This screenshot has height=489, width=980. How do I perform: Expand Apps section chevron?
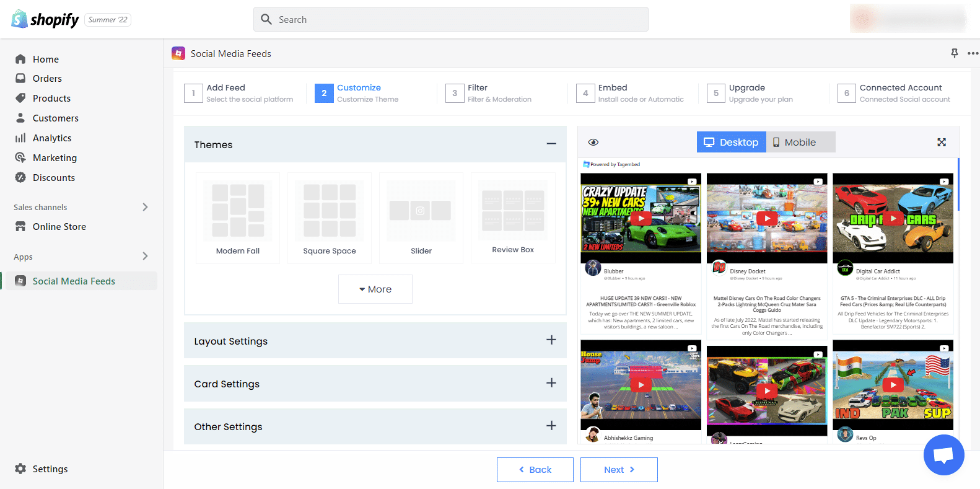coord(145,256)
